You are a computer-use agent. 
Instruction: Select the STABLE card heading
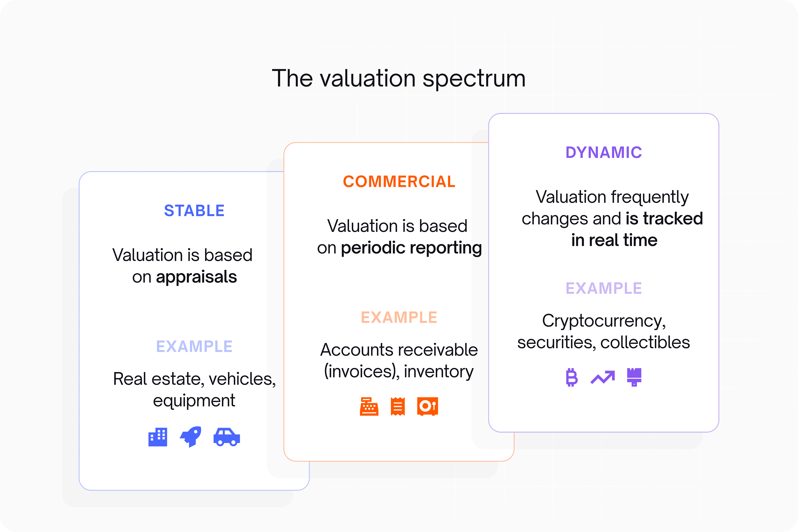point(194,211)
